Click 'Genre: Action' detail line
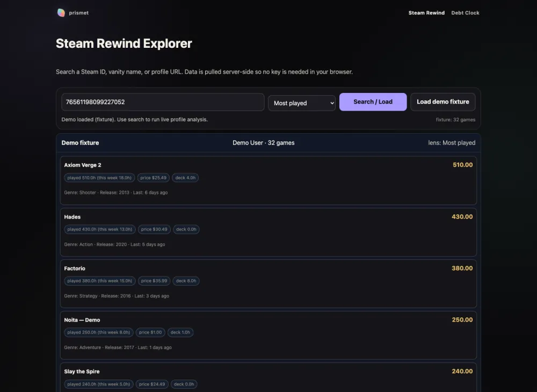The image size is (537, 392). (x=114, y=244)
